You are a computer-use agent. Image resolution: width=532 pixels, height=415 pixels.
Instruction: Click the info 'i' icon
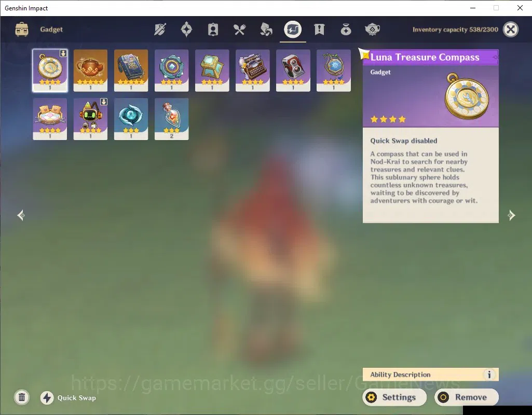pos(489,375)
